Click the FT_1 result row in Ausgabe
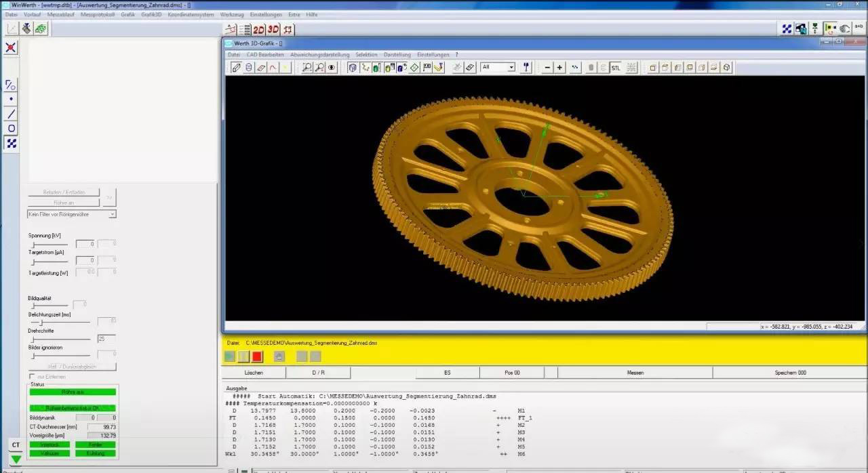The height and width of the screenshot is (473, 868). [x=380, y=418]
